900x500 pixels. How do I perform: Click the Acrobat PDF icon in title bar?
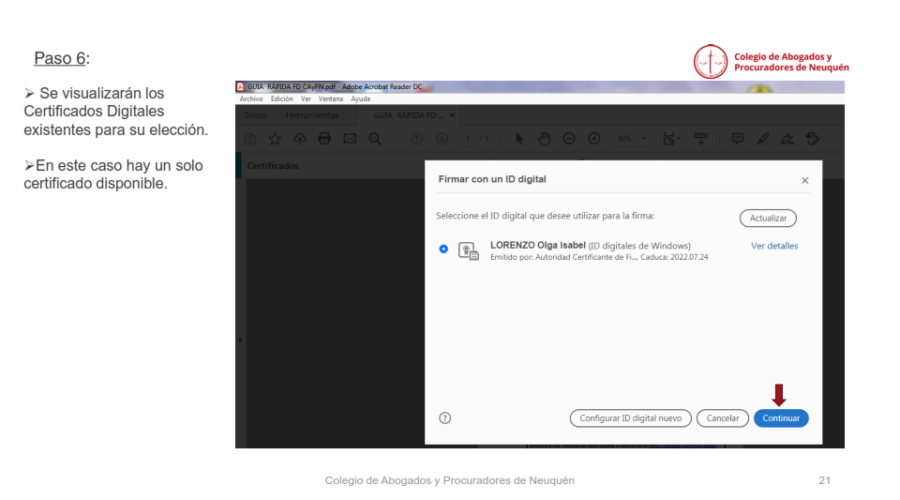click(x=240, y=87)
